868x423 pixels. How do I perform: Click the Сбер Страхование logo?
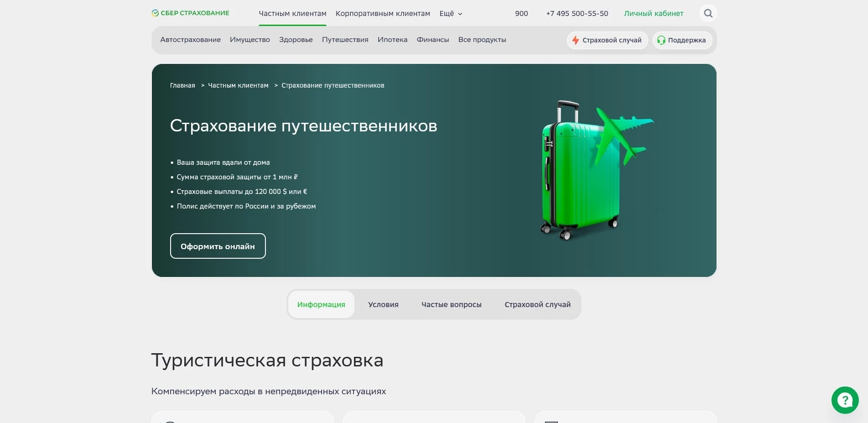click(x=190, y=13)
